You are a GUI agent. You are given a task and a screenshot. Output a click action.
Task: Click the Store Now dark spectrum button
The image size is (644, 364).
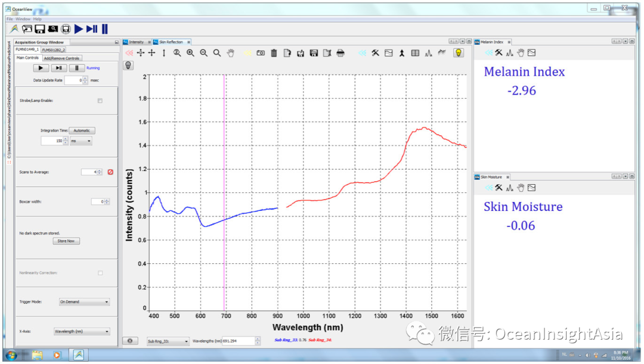click(x=66, y=241)
